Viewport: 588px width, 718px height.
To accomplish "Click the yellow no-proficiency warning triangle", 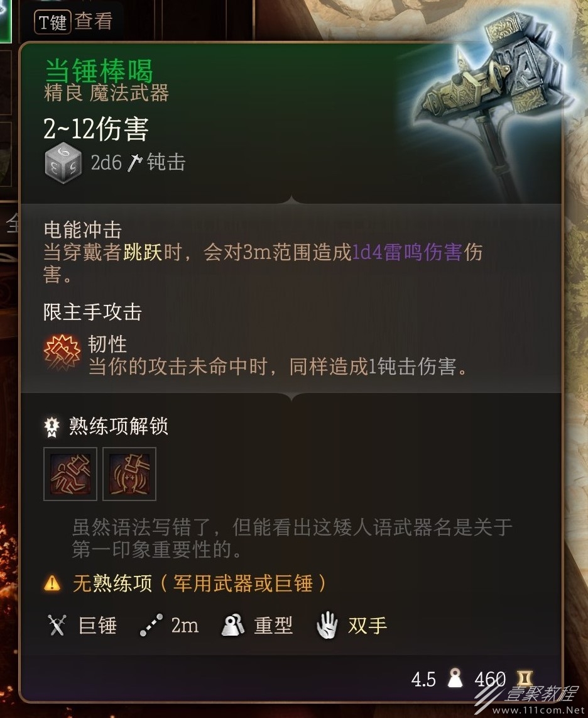I will pos(52,583).
